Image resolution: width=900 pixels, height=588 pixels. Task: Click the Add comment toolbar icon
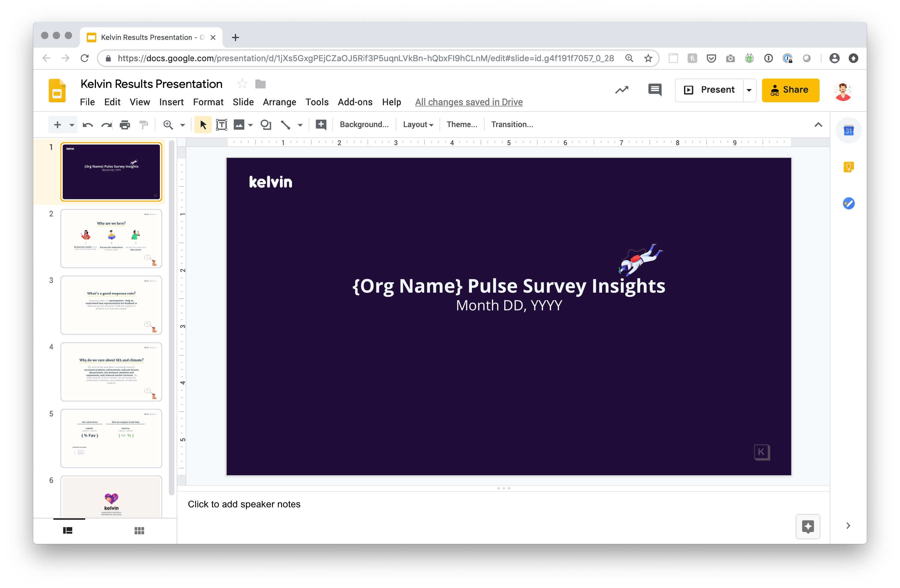point(321,125)
